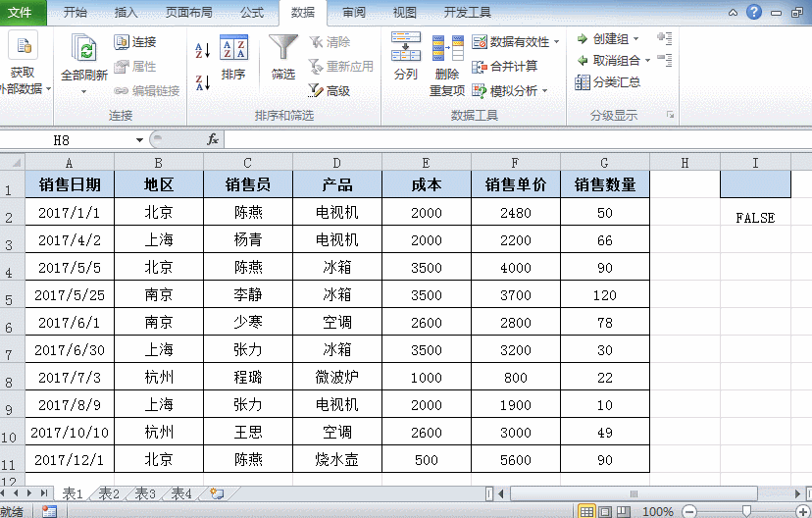Select sheet tab 表3
This screenshot has width=812, height=518.
point(145,493)
